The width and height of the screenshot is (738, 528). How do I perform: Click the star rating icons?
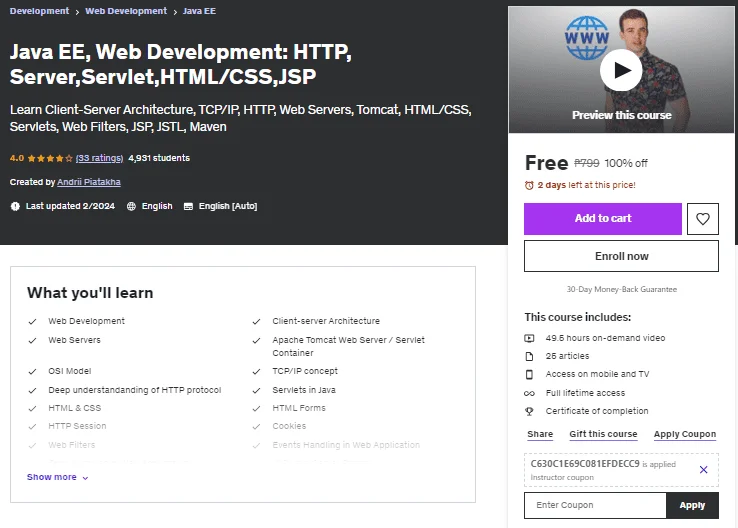[x=50, y=159]
